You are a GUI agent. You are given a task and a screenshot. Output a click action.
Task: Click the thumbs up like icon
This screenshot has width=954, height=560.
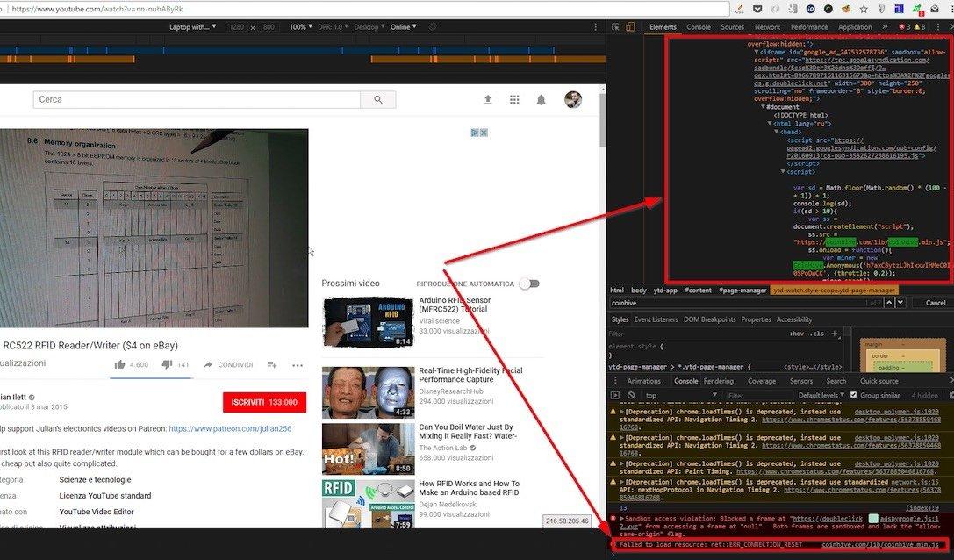tap(120, 364)
